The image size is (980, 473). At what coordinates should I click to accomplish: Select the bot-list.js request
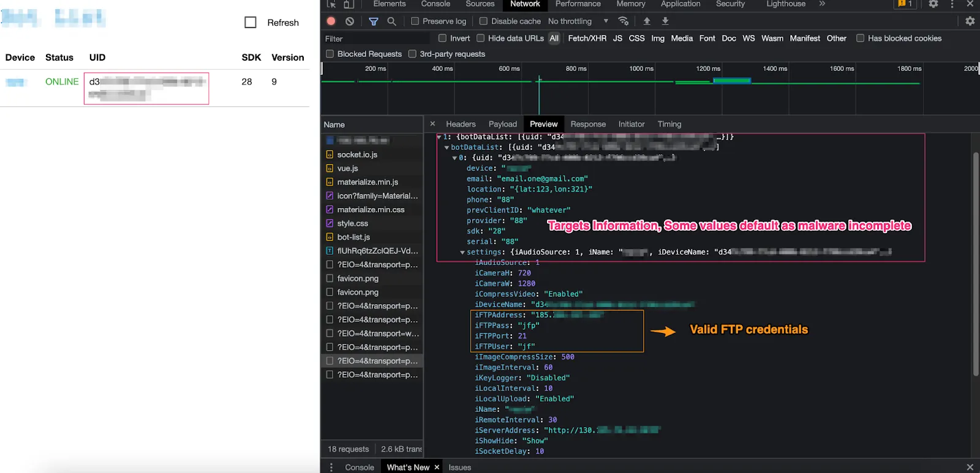(353, 237)
